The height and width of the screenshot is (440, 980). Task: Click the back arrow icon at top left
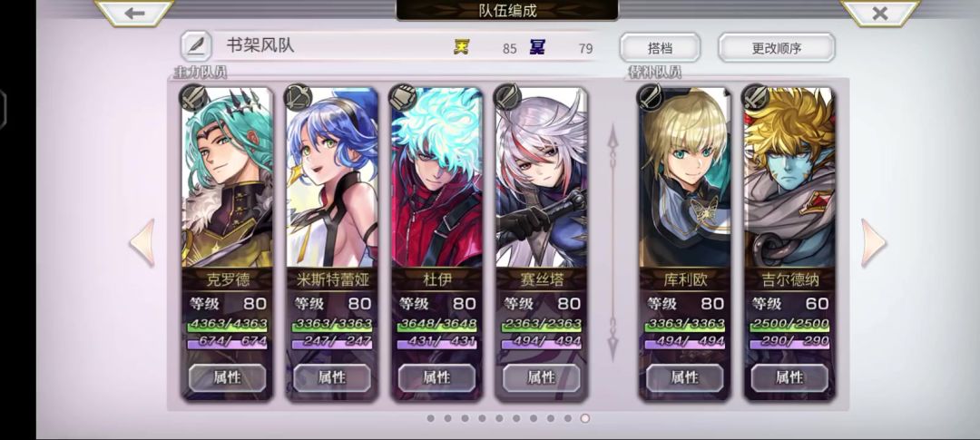(134, 13)
